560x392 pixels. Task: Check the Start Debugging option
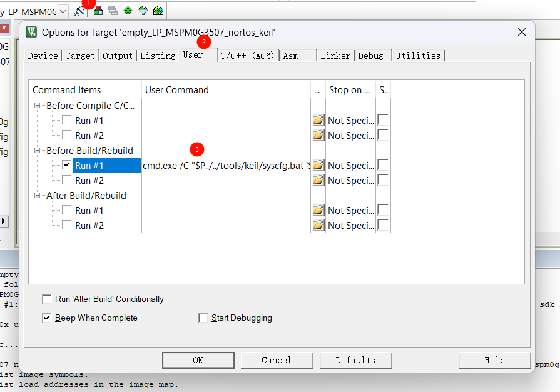203,318
